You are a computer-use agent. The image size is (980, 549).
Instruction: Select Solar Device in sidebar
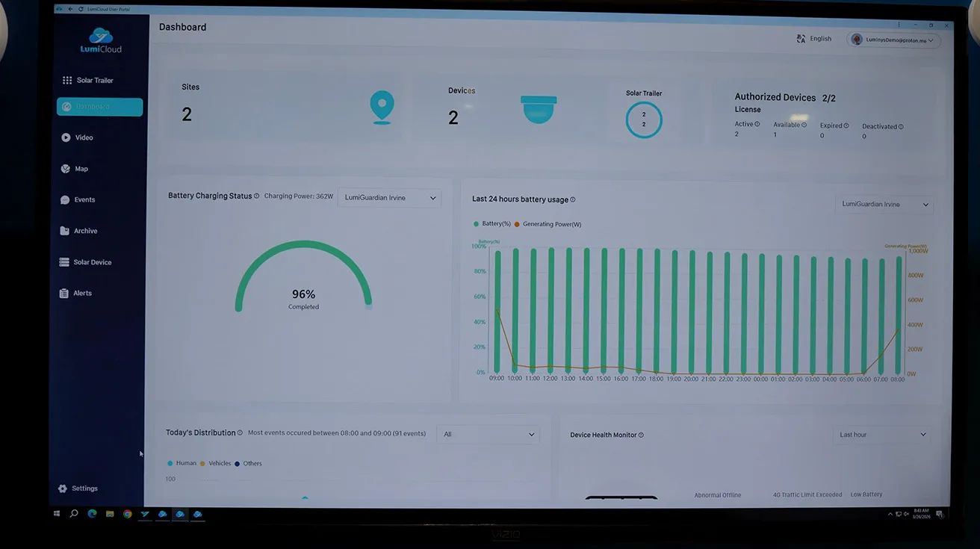click(x=92, y=262)
